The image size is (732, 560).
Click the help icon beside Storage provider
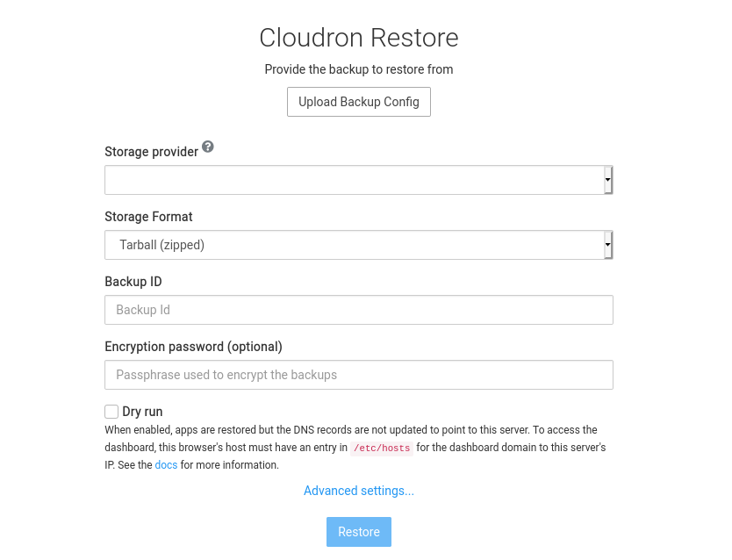pyautogui.click(x=208, y=147)
